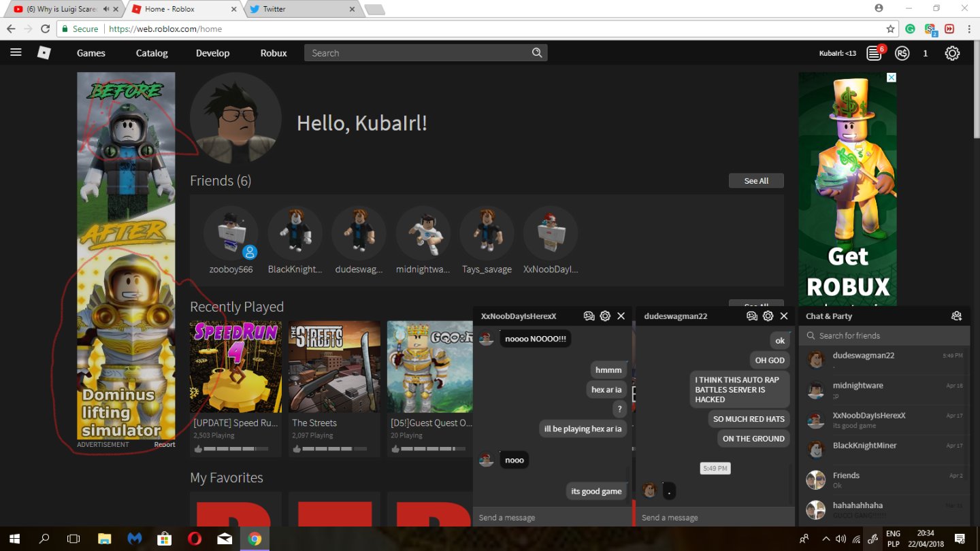Bookmark the page with the star icon
The image size is (980, 551).
[890, 29]
